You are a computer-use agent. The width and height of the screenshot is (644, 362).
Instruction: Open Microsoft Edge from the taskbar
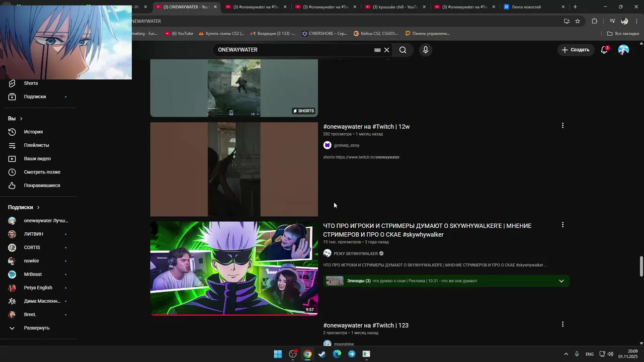[x=337, y=354]
